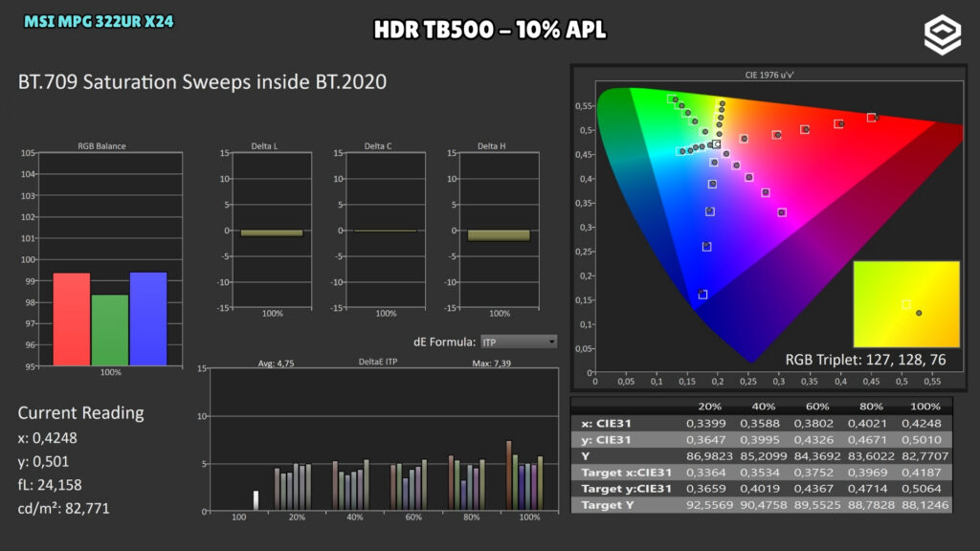Click the white 100 bar in DeltaE chart
The height and width of the screenshot is (551, 980).
point(256,500)
